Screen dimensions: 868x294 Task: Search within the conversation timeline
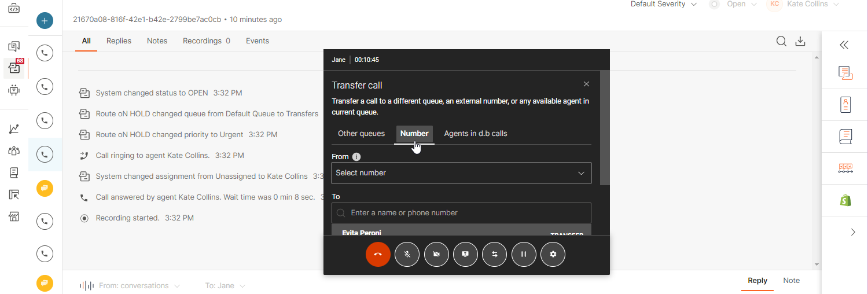tap(781, 41)
